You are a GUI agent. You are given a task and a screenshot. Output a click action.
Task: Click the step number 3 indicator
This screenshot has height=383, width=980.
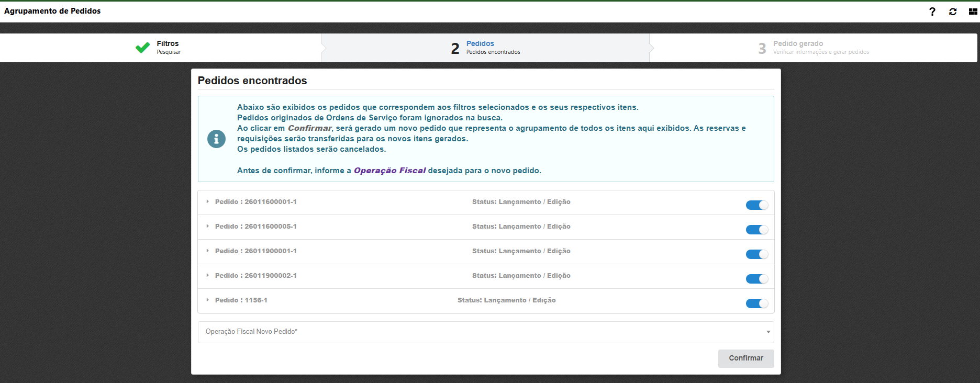(762, 49)
